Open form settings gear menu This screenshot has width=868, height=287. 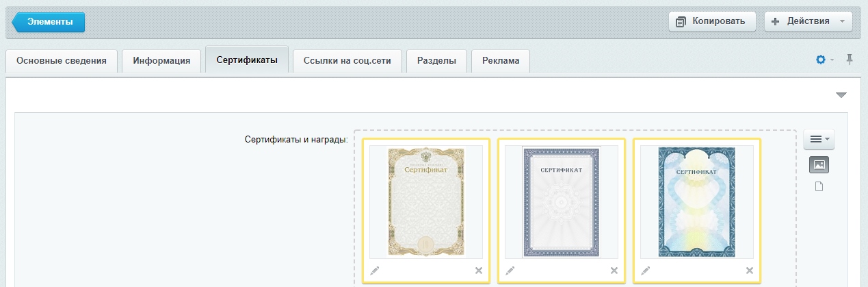[x=824, y=60]
